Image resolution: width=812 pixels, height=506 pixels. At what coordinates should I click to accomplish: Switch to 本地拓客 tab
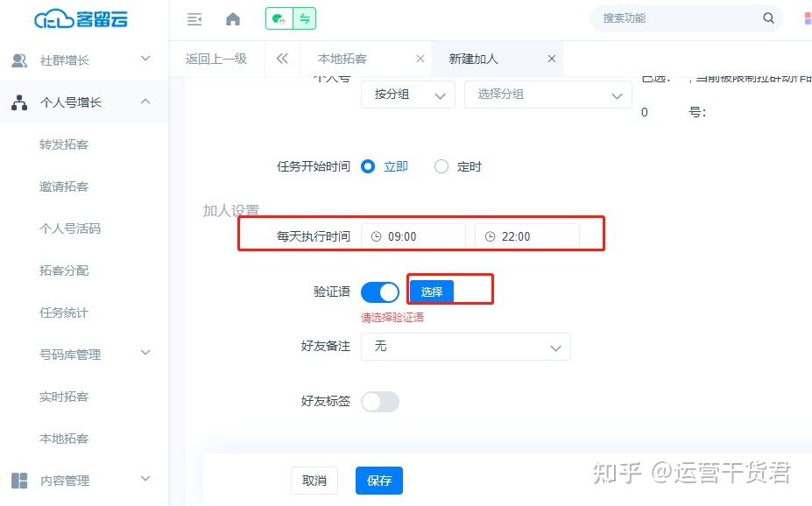[342, 59]
